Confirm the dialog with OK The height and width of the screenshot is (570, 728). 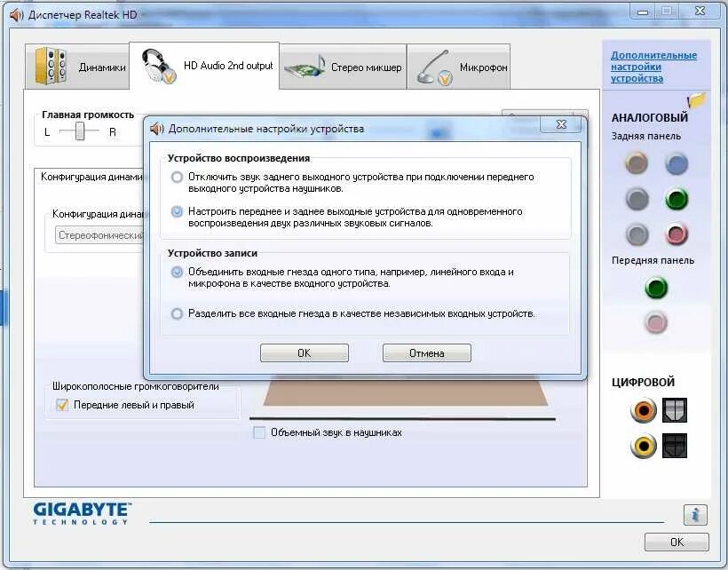tap(305, 352)
